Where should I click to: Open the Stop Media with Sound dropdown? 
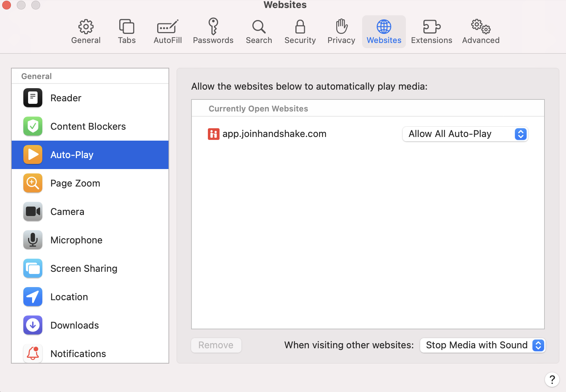(x=482, y=345)
